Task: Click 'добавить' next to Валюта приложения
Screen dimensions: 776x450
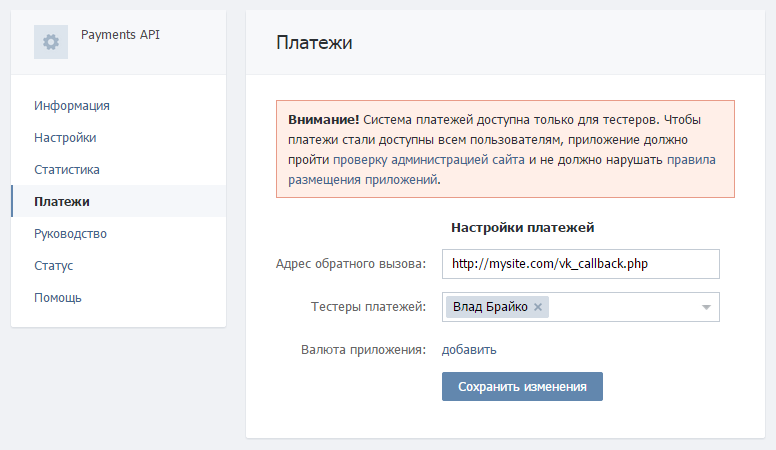Action: (469, 350)
